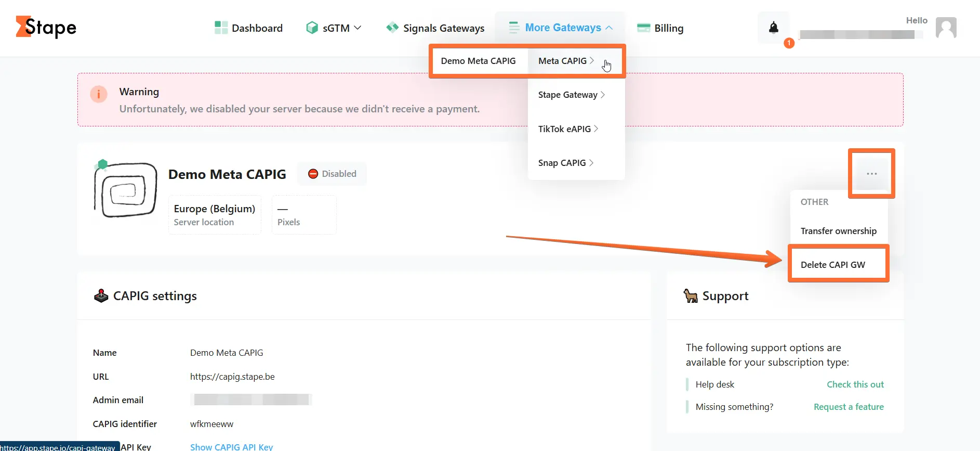Choose Delete CAPI GW option
Viewport: 980px width, 451px height.
(x=833, y=264)
